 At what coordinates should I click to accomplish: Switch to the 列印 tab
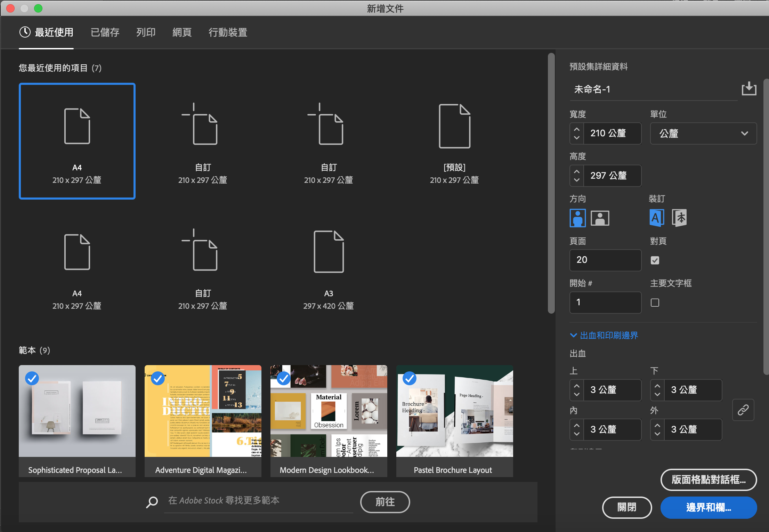click(146, 32)
